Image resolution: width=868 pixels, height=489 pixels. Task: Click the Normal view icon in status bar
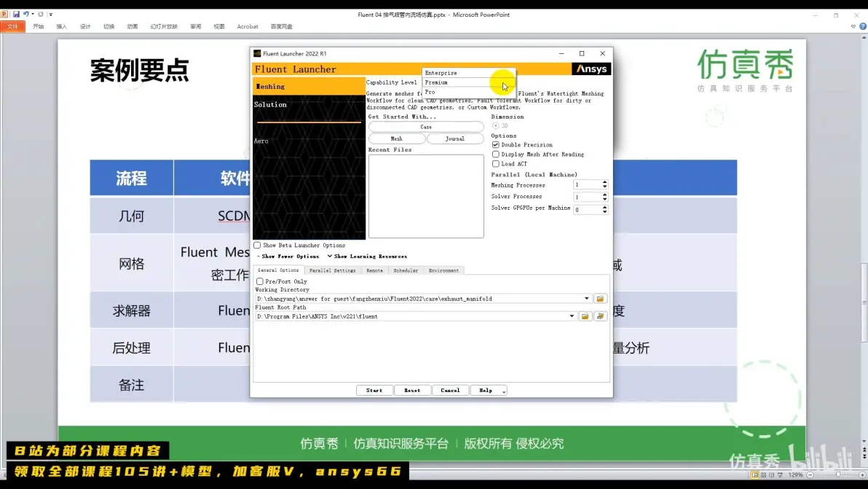click(x=755, y=475)
